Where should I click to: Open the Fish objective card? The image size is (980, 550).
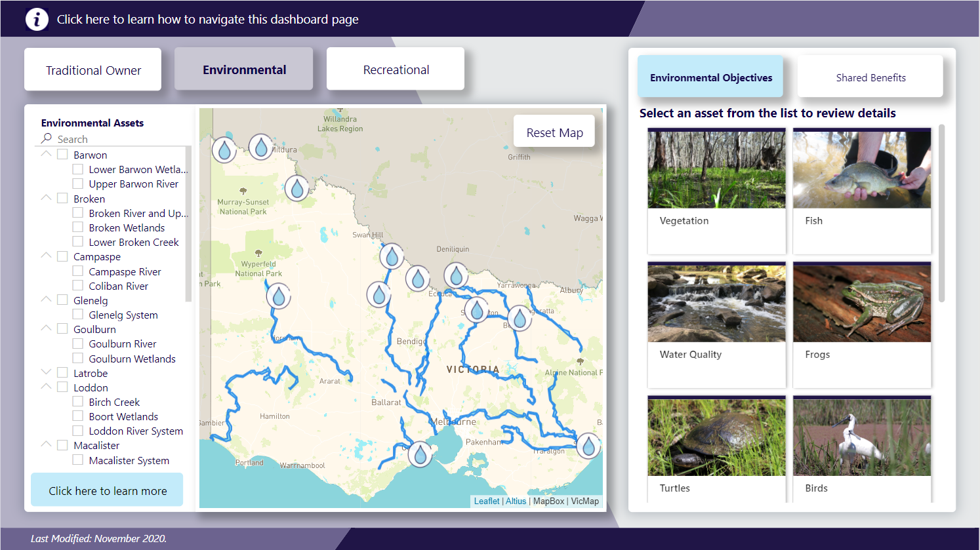coord(862,191)
